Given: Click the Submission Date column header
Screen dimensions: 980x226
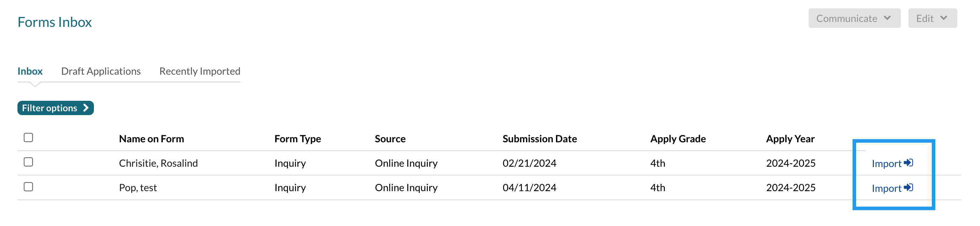Looking at the screenshot, I should pos(540,139).
